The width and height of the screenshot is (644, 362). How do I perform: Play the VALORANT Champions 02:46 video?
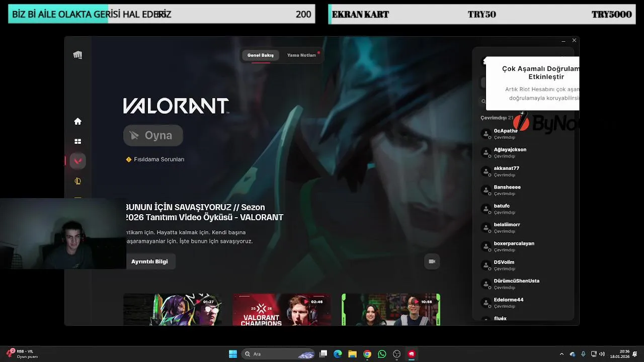pyautogui.click(x=282, y=310)
